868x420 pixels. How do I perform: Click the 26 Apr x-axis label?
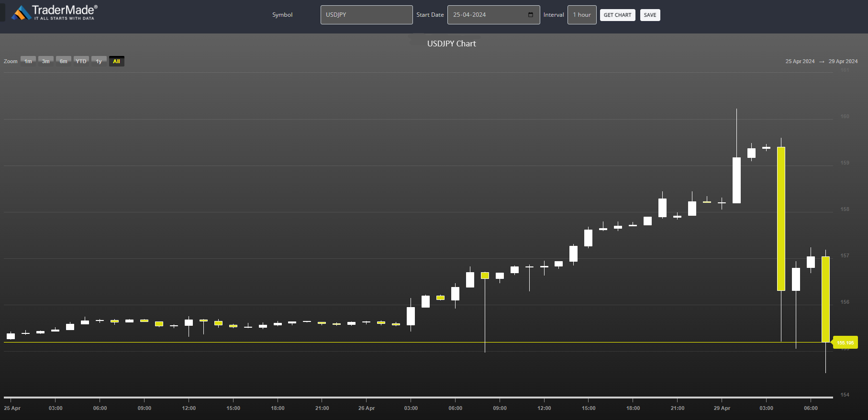tap(367, 408)
